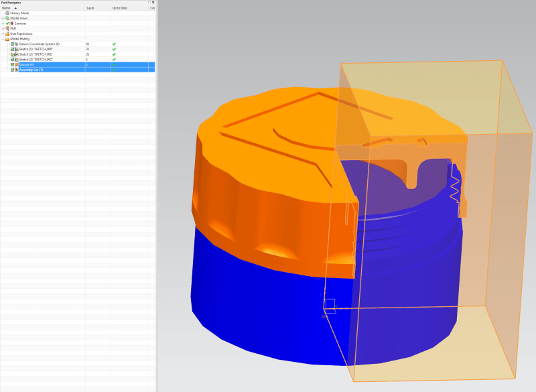Click the Assembly Cut feature icon
Screen dimensions: 536x392
click(x=17, y=70)
